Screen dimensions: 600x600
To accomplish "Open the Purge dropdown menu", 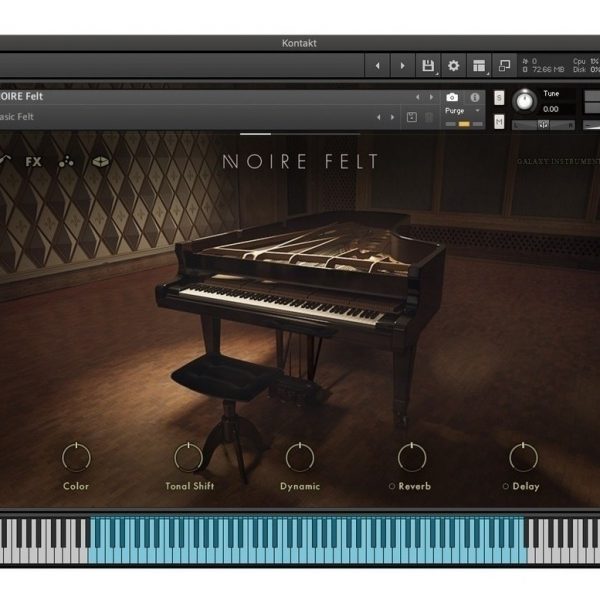I will click(462, 111).
